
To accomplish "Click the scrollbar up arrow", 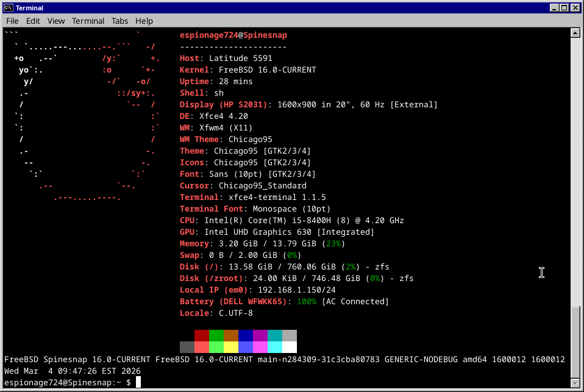I will 575,34.
